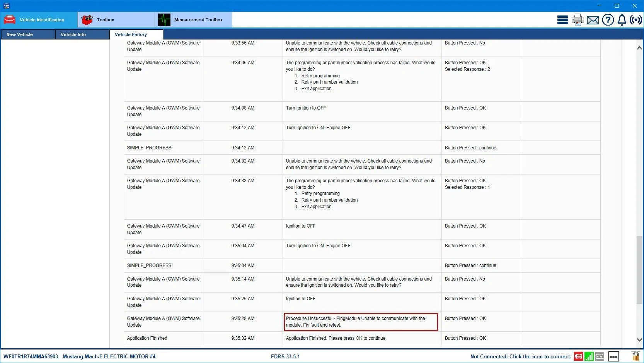Screen dimensions: 644x363
Task: Click the green signal strength bars icon
Action: 589,356
